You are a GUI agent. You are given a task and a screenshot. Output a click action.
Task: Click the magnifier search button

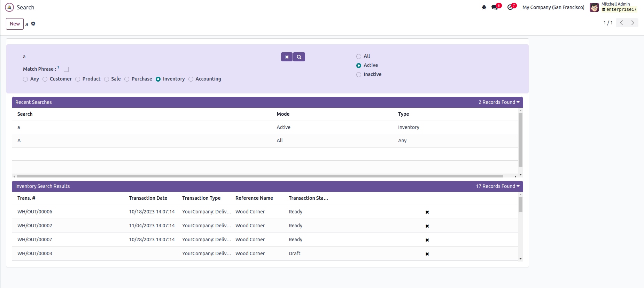(x=299, y=57)
